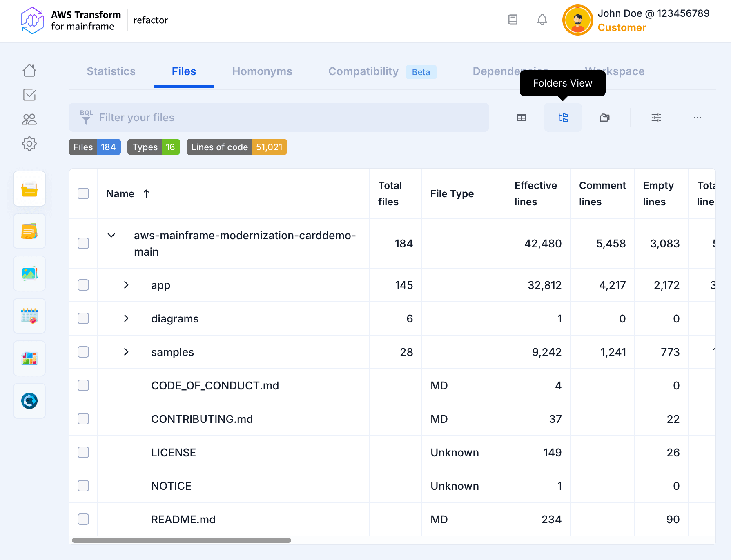
Task: Open the Homonyms tab
Action: (x=262, y=71)
